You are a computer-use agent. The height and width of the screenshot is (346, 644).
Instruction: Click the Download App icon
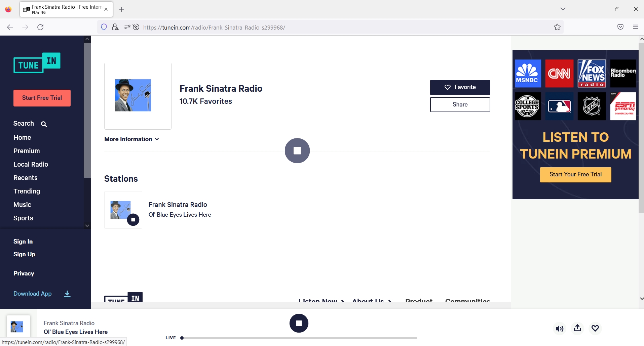coord(67,294)
